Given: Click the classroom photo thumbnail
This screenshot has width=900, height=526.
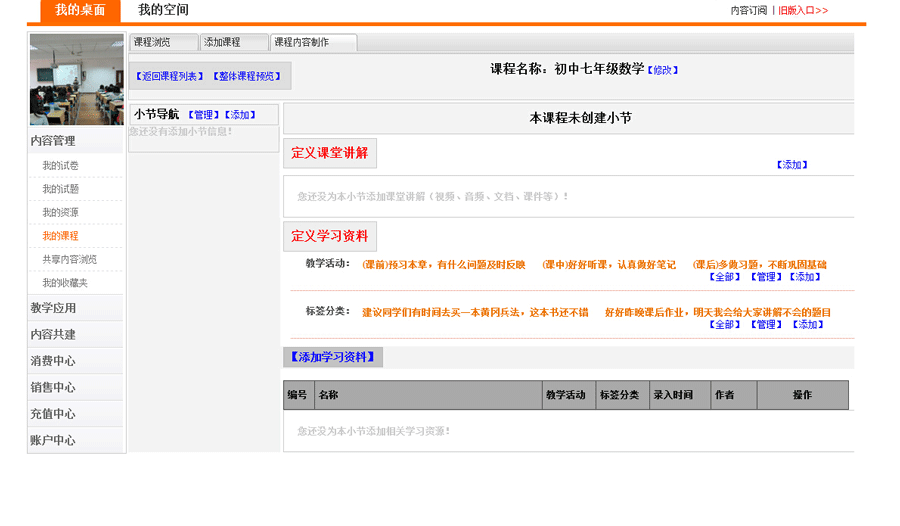Looking at the screenshot, I should click(x=76, y=79).
